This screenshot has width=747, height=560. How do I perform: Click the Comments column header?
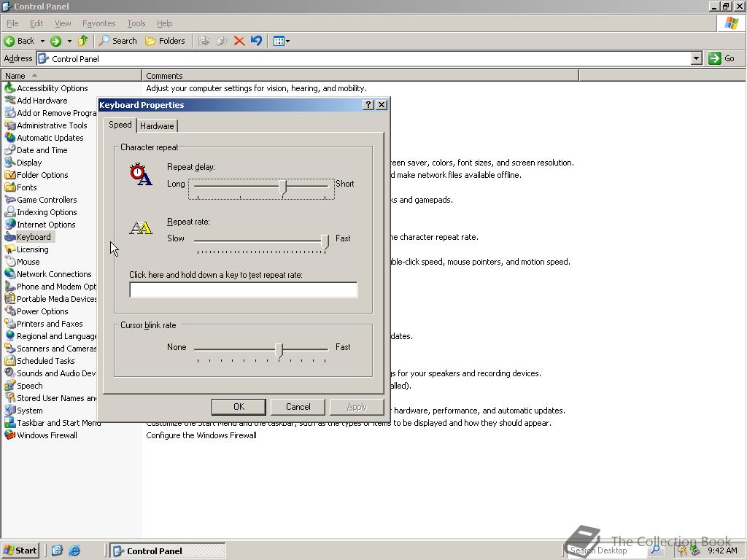click(360, 76)
